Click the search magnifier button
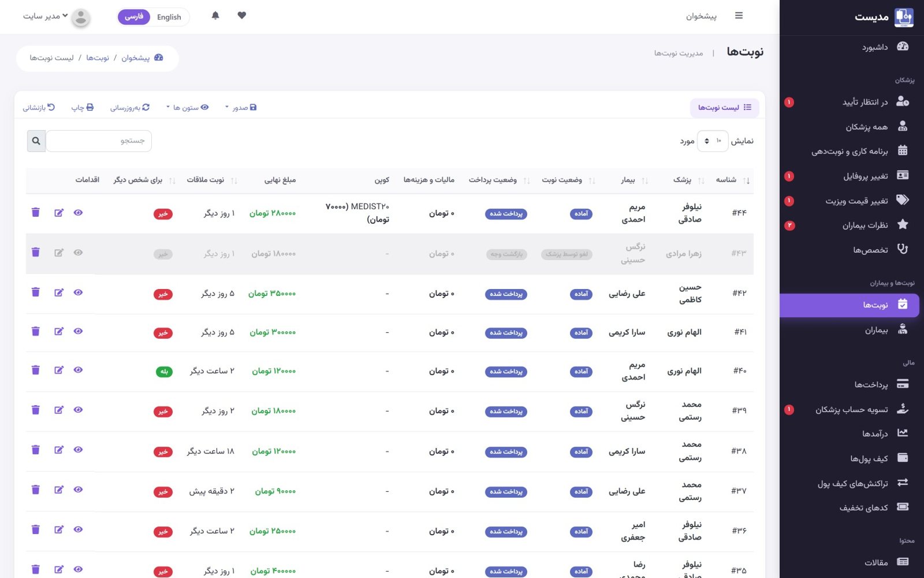924x578 pixels. point(36,141)
